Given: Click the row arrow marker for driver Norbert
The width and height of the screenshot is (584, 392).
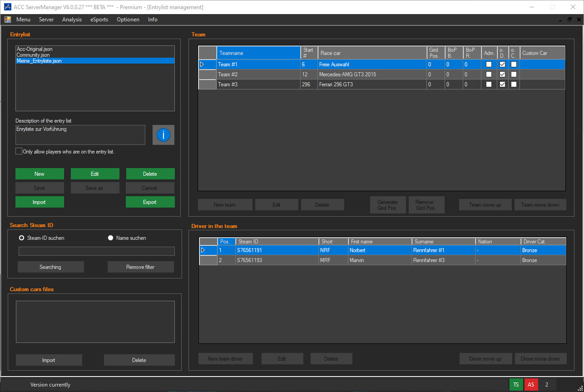Looking at the screenshot, I should [203, 250].
